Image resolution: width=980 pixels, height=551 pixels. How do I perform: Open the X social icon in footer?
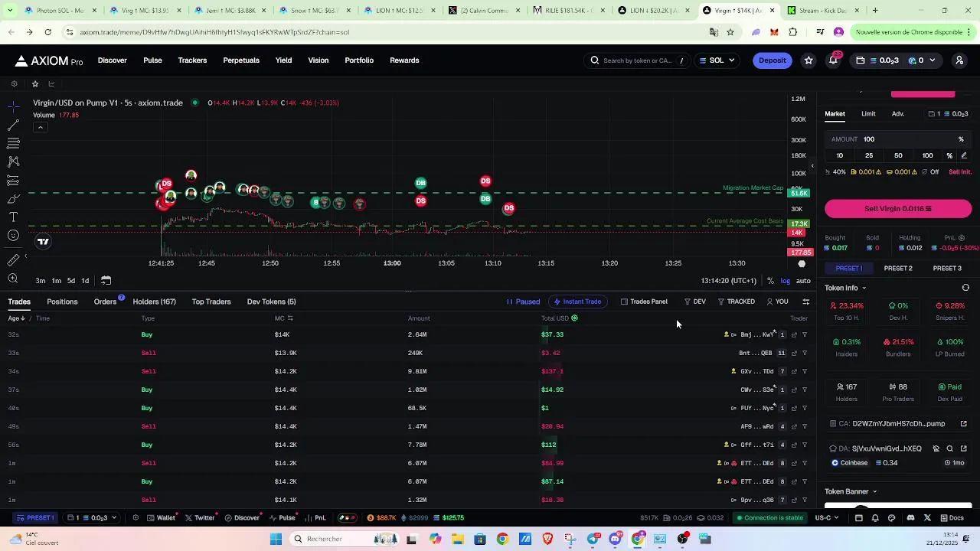(x=927, y=518)
